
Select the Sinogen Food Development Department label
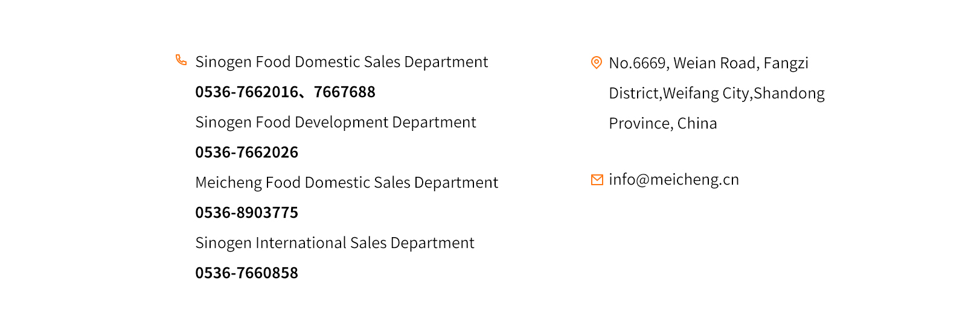pyautogui.click(x=335, y=122)
